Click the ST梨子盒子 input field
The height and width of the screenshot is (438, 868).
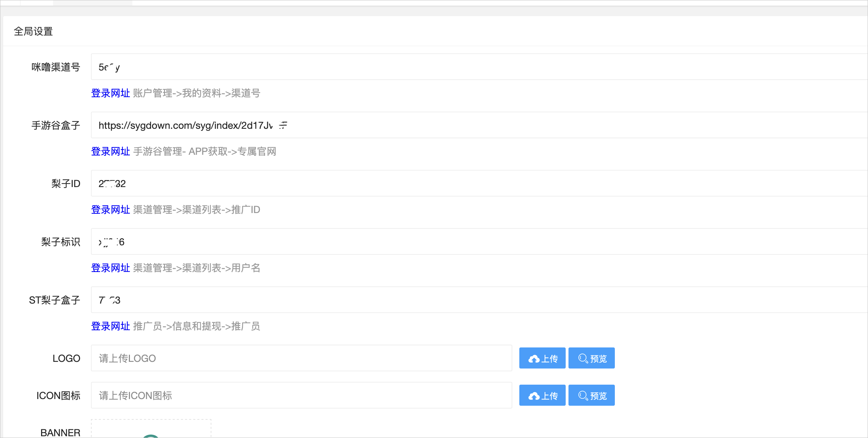(479, 300)
